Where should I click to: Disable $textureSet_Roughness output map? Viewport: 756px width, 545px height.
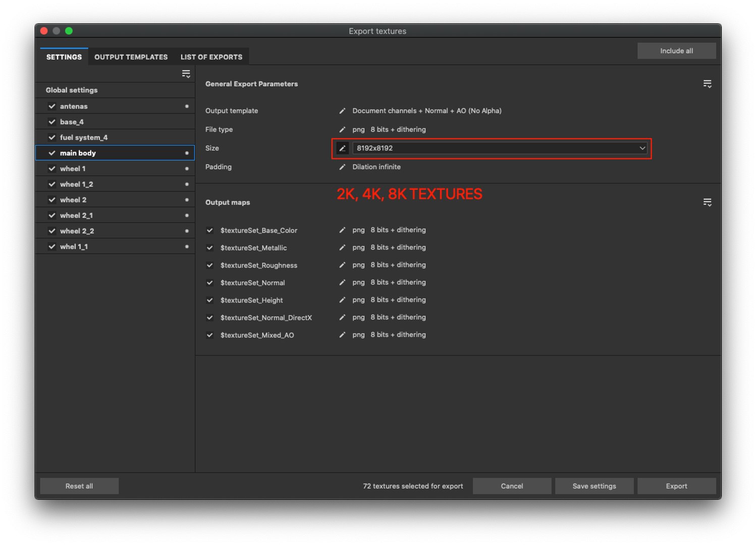pyautogui.click(x=210, y=265)
